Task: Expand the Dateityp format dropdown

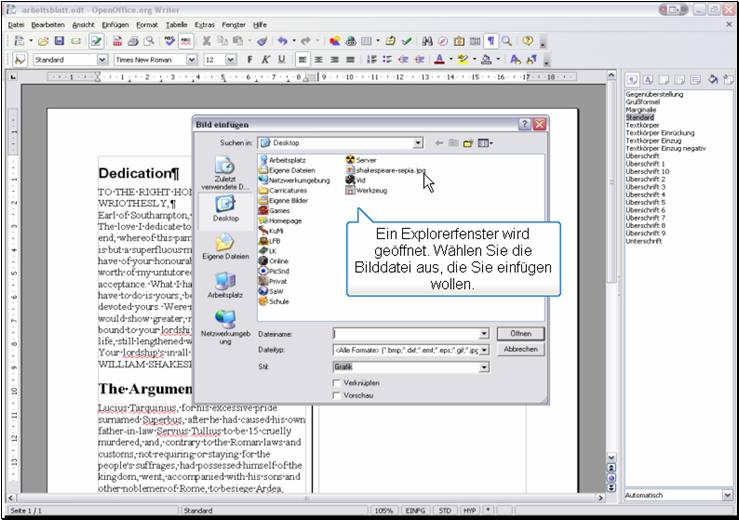Action: 484,350
